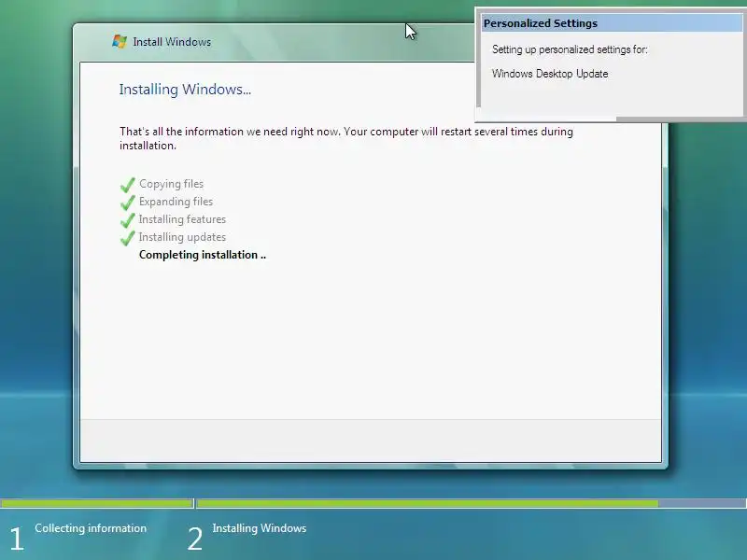Screen dimensions: 747x560
Task: Click the 'Personalized Settings' popup title bar
Action: coord(612,22)
